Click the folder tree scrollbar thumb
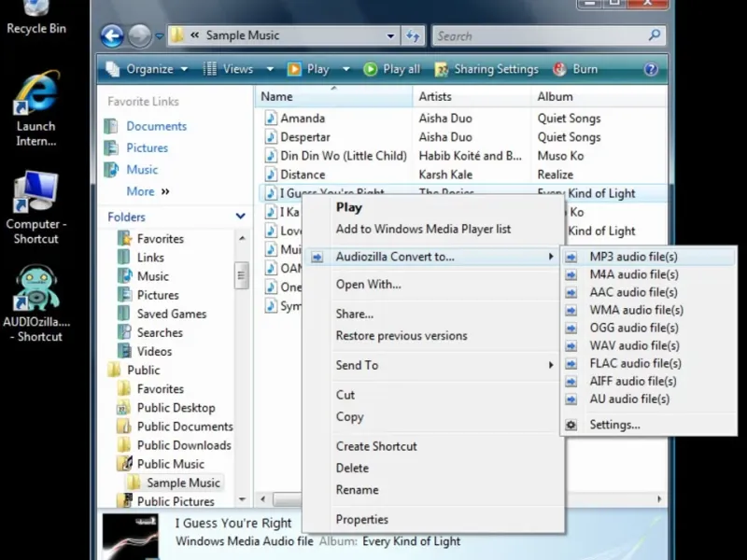747x560 pixels. point(242,275)
